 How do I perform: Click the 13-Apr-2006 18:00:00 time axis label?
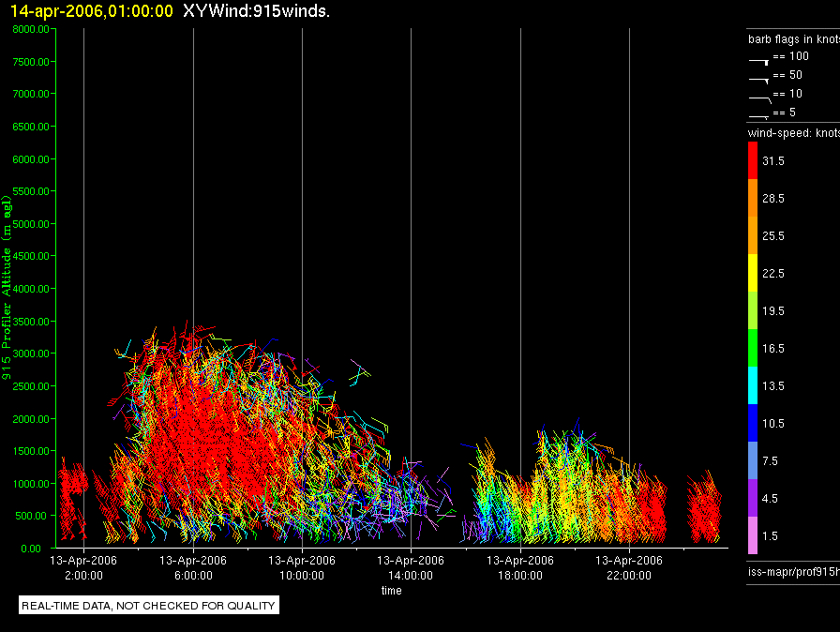[520, 568]
